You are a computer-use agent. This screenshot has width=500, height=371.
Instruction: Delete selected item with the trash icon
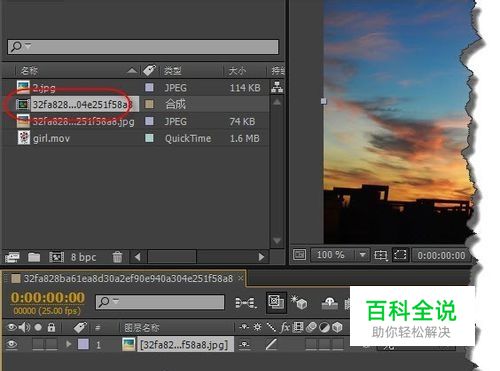[117, 257]
